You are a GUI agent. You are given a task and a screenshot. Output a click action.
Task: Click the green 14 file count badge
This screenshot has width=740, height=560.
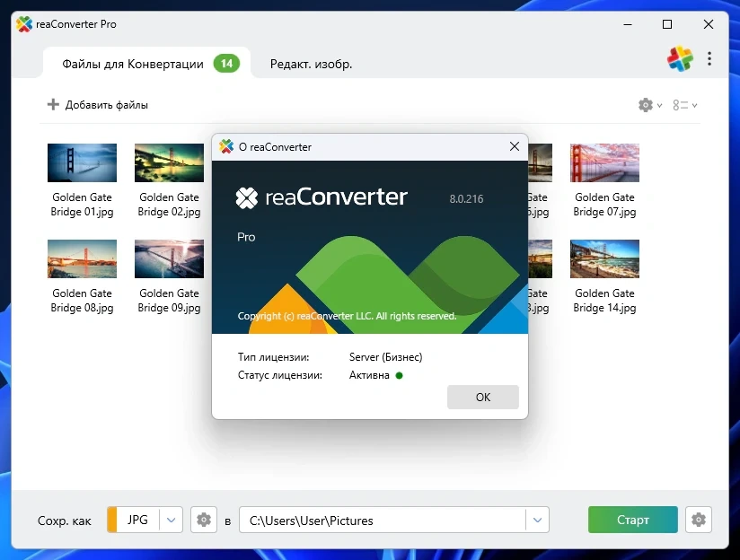(226, 63)
